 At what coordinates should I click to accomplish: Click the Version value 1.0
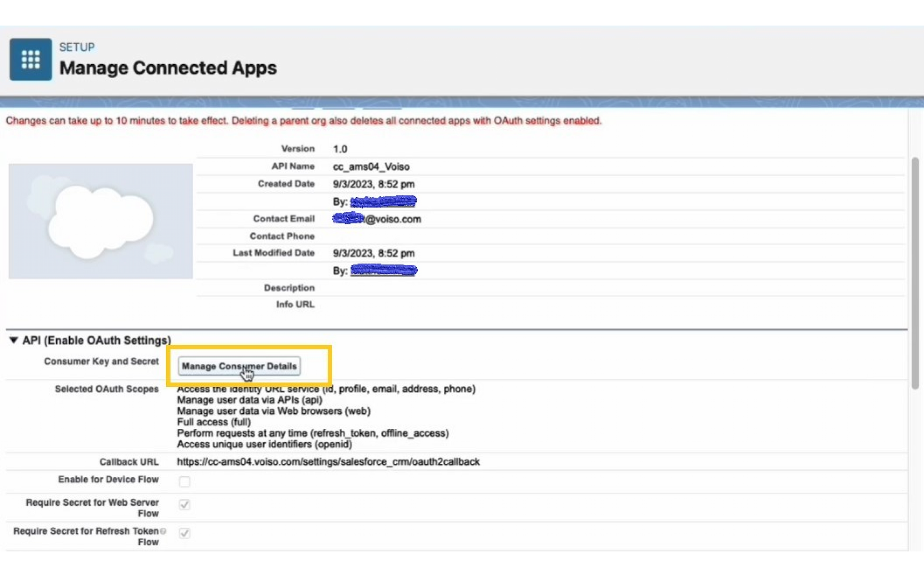pos(340,149)
